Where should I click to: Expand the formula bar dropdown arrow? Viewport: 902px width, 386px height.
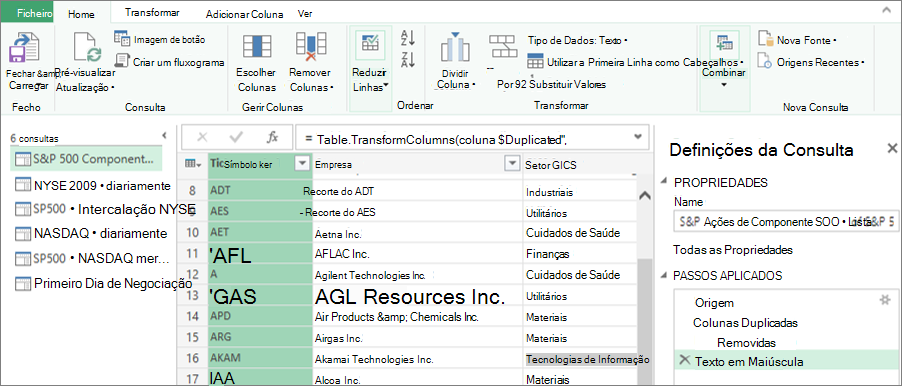point(637,136)
